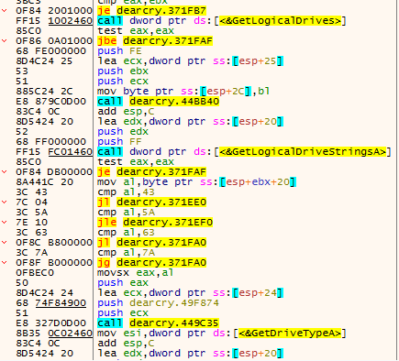Viewport: 399px width, 361px height.
Task: Select the call dearcry.449C35 instruction
Action: pos(158,323)
